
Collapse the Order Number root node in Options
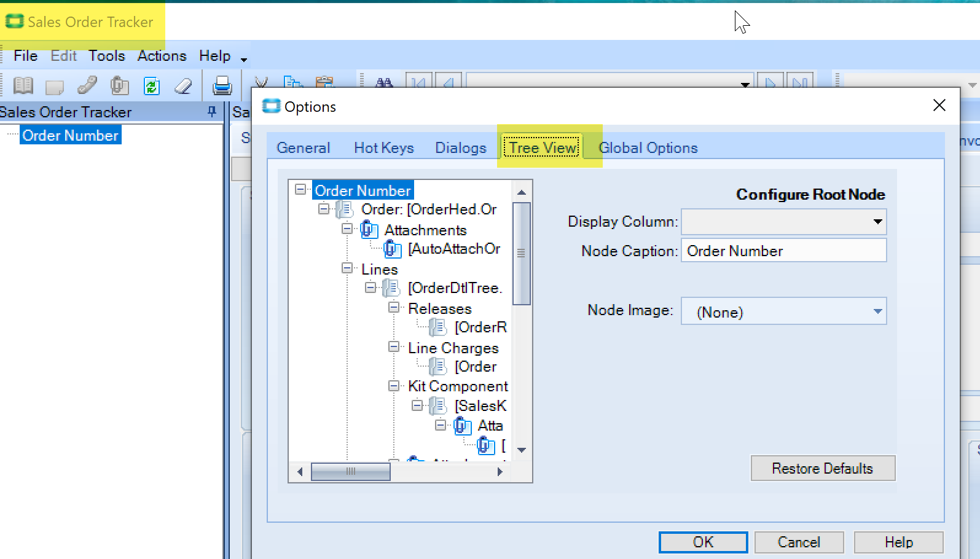tap(300, 189)
